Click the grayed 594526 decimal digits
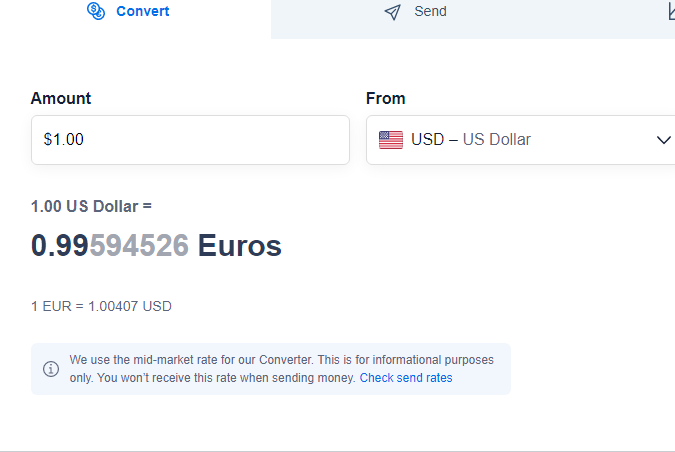The width and height of the screenshot is (675, 452). click(139, 246)
